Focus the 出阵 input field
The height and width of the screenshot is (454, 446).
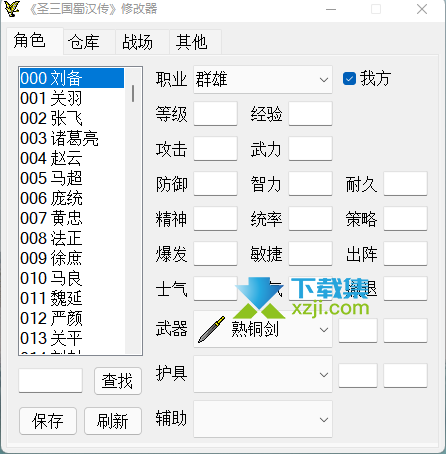tap(405, 254)
